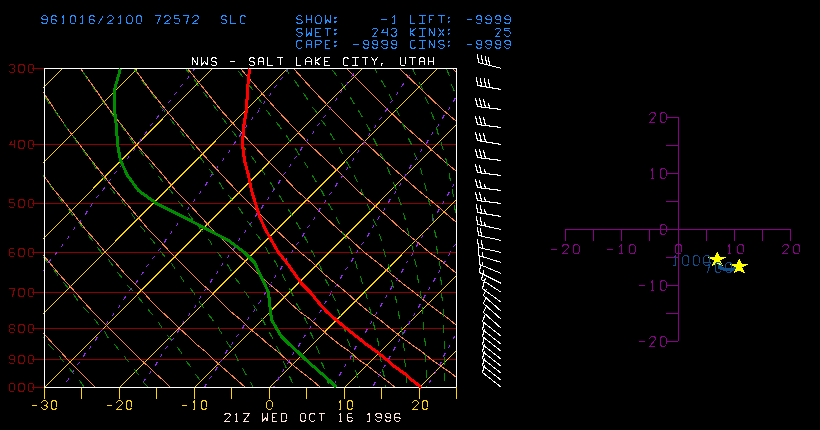The image size is (820, 430).
Task: Click the yellow star beside the blue 700 label
Action: point(739,266)
